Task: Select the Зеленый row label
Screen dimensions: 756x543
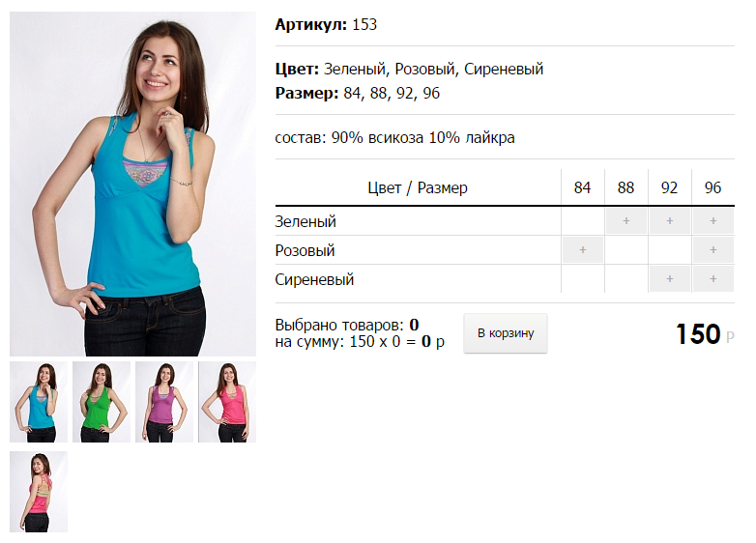Action: 305,221
